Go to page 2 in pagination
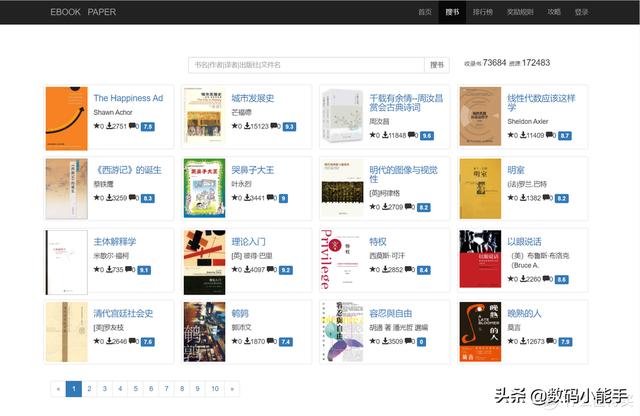This screenshot has width=640, height=416. [89, 388]
